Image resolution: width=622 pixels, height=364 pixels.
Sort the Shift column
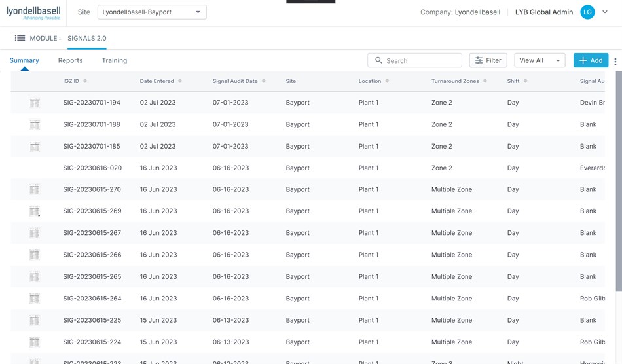point(525,81)
